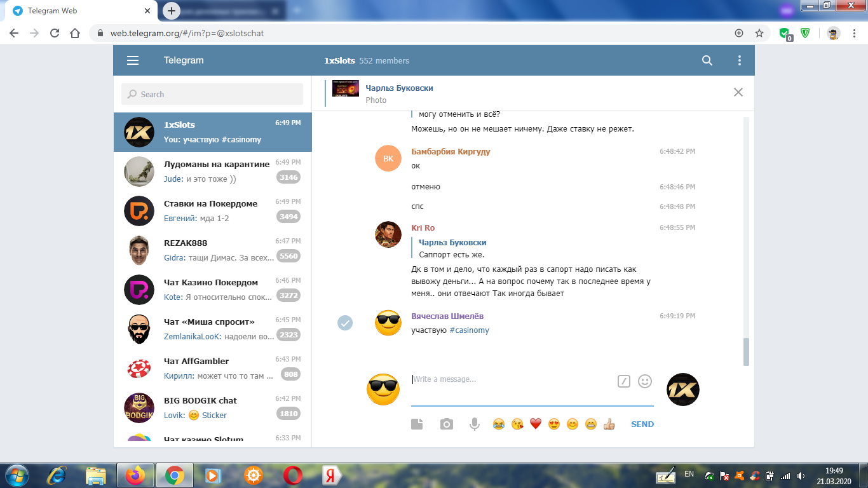Click the #casinomy hashtag link
This screenshot has height=488, width=868.
pyautogui.click(x=469, y=330)
